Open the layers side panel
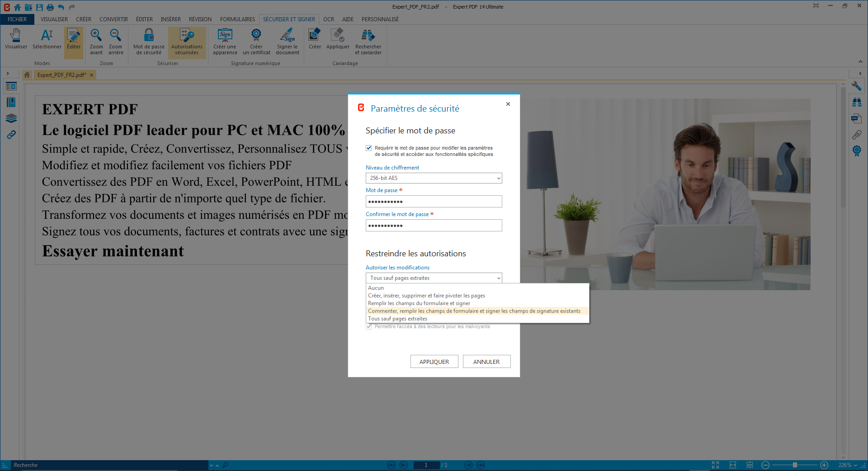The width and height of the screenshot is (868, 471). point(11,118)
